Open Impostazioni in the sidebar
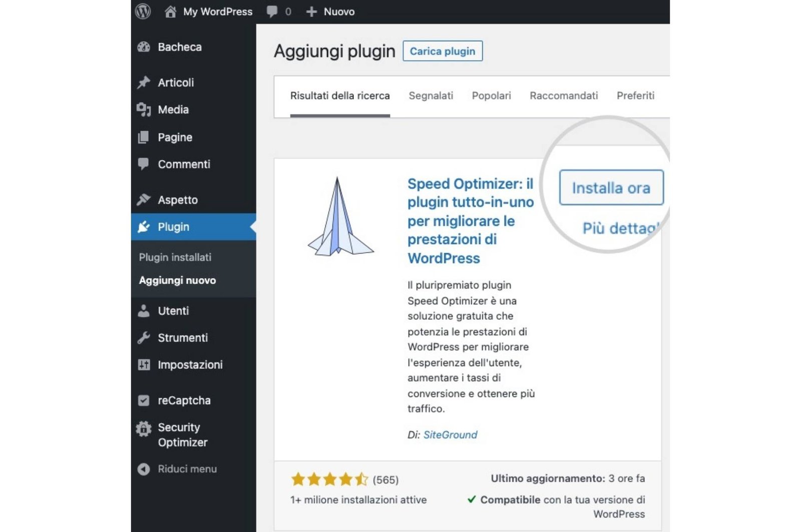Image resolution: width=801 pixels, height=532 pixels. 190,365
